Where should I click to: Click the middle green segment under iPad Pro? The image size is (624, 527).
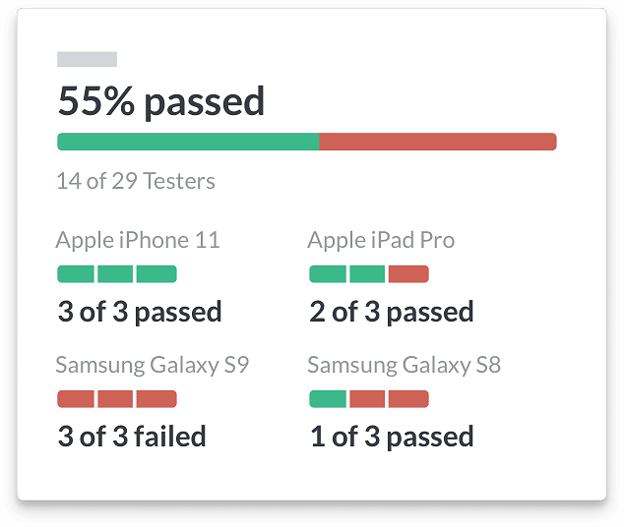[367, 274]
